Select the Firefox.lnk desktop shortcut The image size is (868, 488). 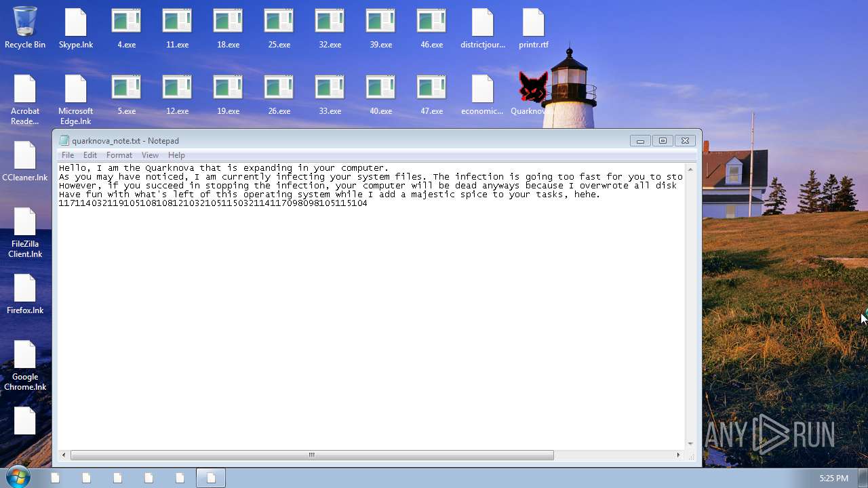coord(25,295)
